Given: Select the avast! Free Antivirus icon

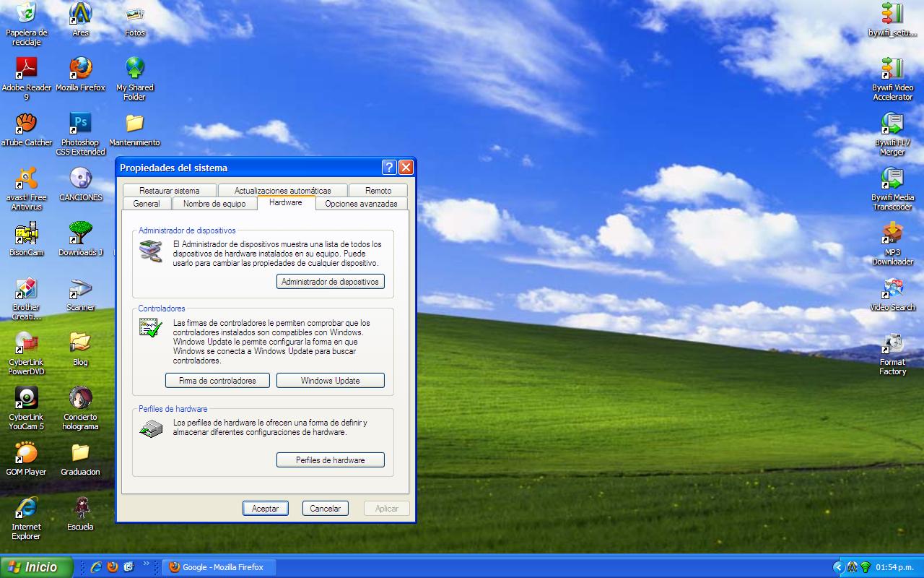Looking at the screenshot, I should [x=27, y=189].
